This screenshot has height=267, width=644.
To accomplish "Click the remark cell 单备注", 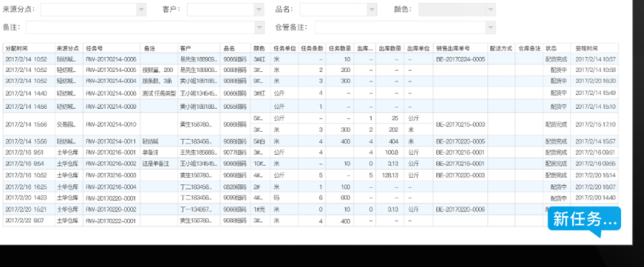I will (x=159, y=153).
